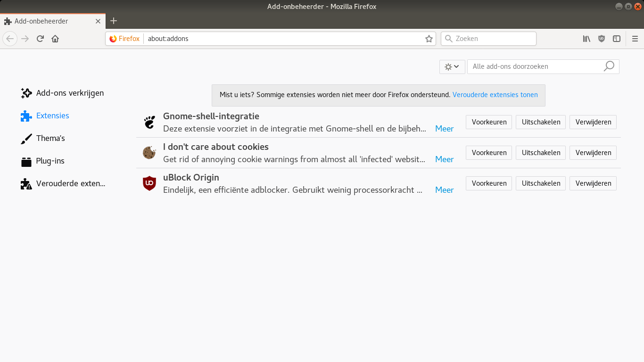The image size is (644, 362).
Task: Reload the current page
Action: 41,39
